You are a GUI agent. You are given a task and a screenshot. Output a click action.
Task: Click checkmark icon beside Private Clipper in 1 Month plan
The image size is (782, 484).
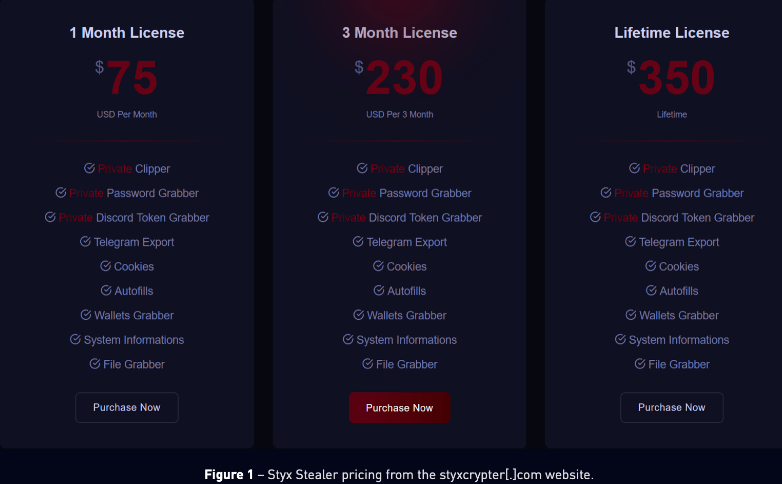click(89, 168)
